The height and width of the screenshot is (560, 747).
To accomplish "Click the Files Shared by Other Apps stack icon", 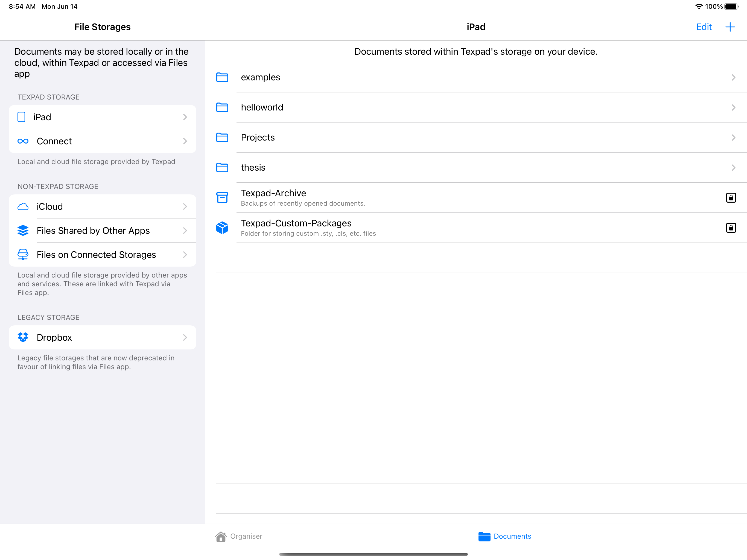I will [x=23, y=231].
